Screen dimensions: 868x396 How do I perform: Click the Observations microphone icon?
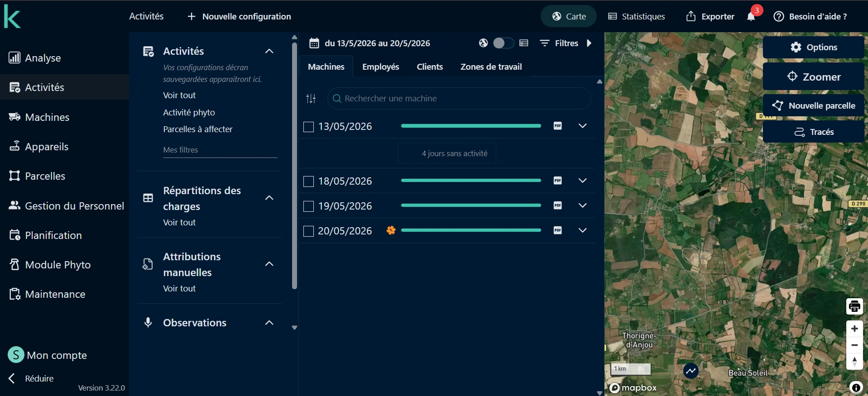148,322
